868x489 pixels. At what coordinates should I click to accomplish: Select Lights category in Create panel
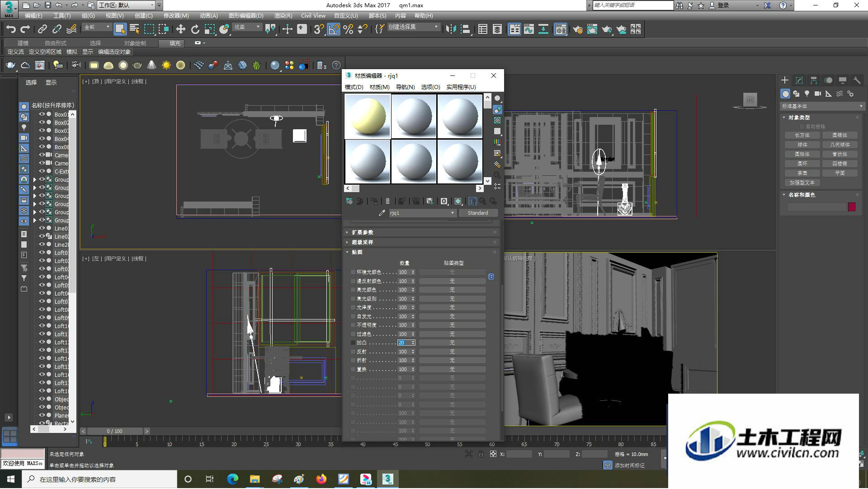807,94
